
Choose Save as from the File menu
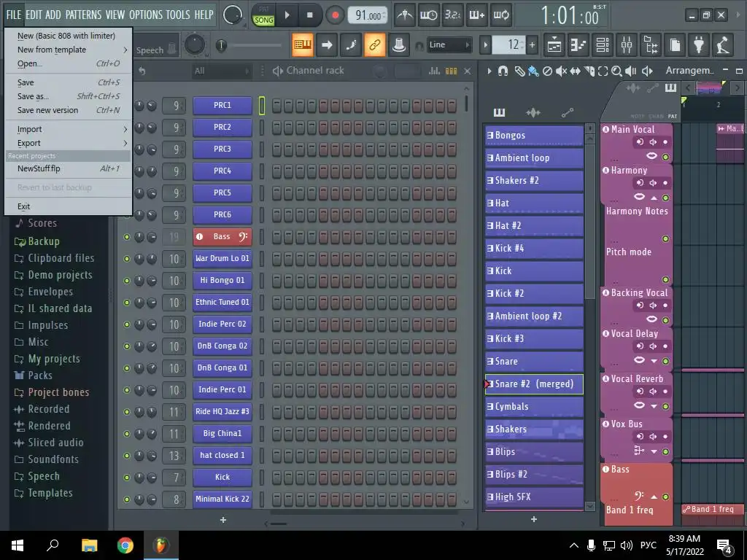(68, 96)
